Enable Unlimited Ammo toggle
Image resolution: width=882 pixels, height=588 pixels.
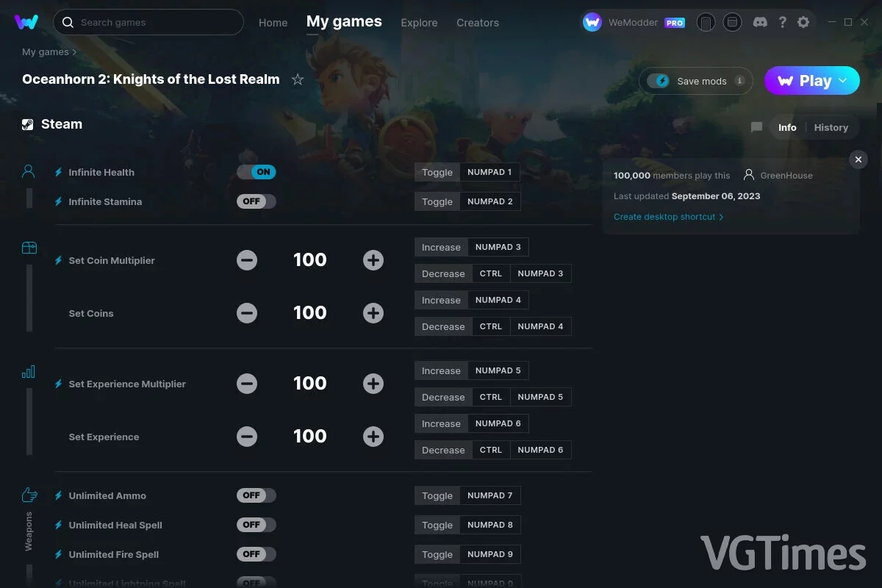(x=257, y=495)
